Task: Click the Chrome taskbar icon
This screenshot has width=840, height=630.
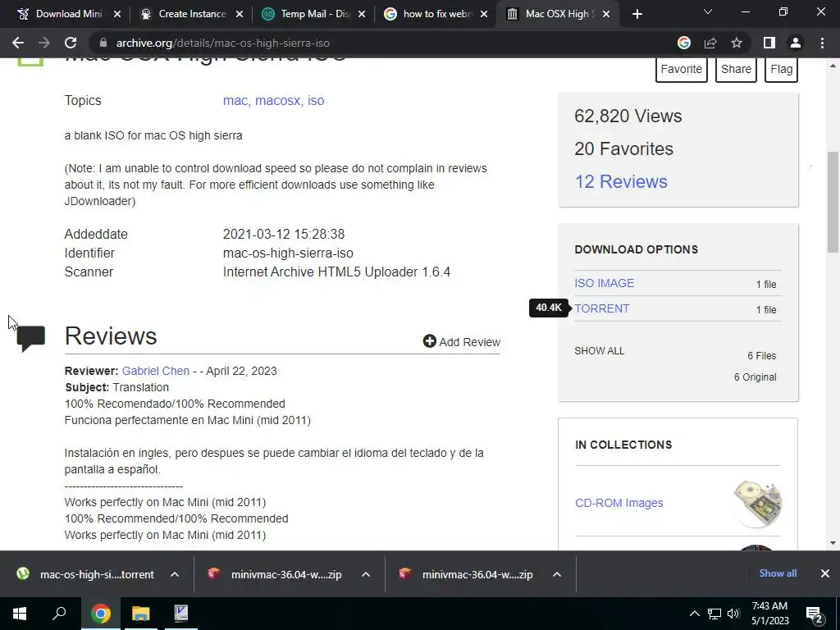Action: click(100, 614)
